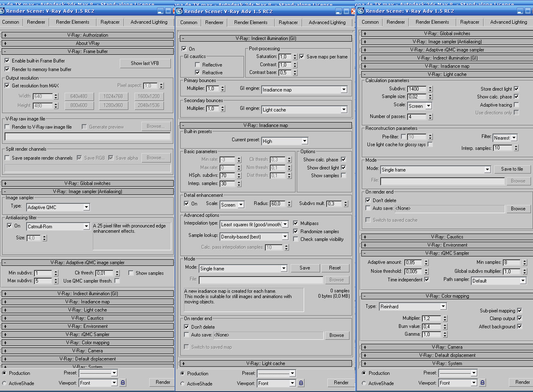Viewport: 533px width, 392px height.
Task: Open Sample lookup Density-based dropdown
Action: tap(254, 236)
